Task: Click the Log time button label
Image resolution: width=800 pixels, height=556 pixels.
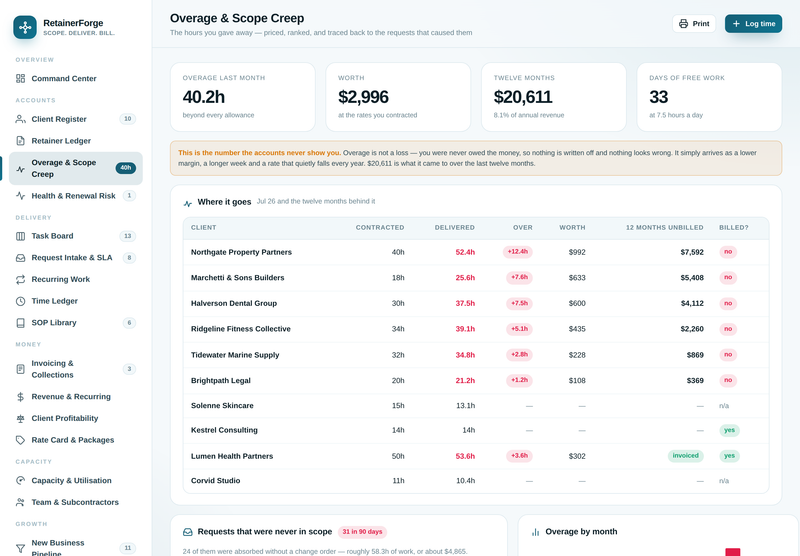Action: pos(760,23)
